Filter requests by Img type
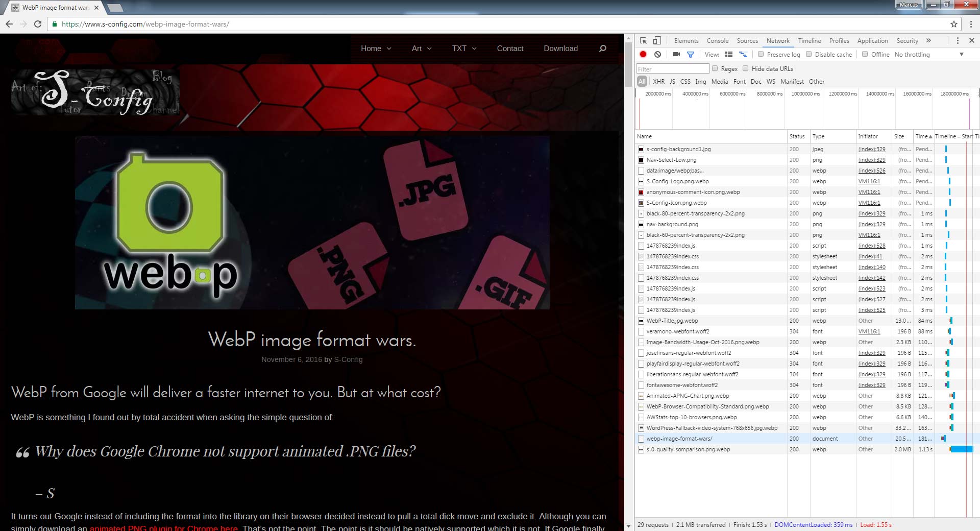The width and height of the screenshot is (980, 531). (701, 82)
